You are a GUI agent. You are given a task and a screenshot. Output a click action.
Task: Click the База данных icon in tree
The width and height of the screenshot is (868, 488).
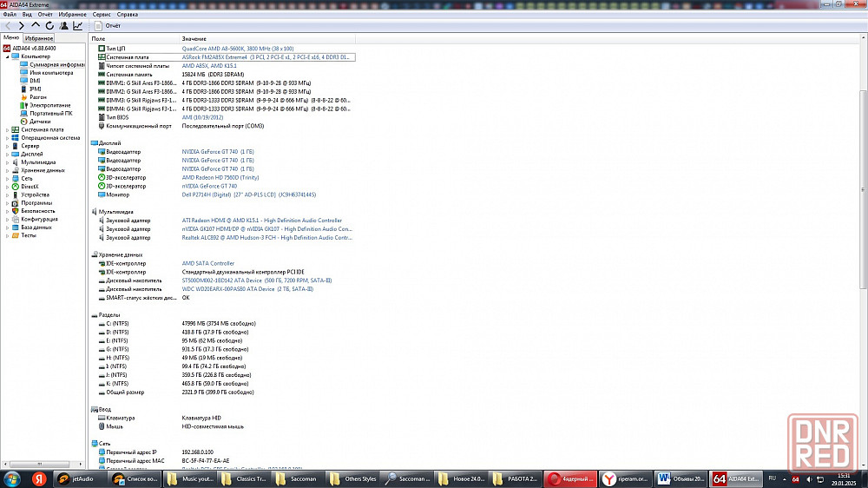16,228
